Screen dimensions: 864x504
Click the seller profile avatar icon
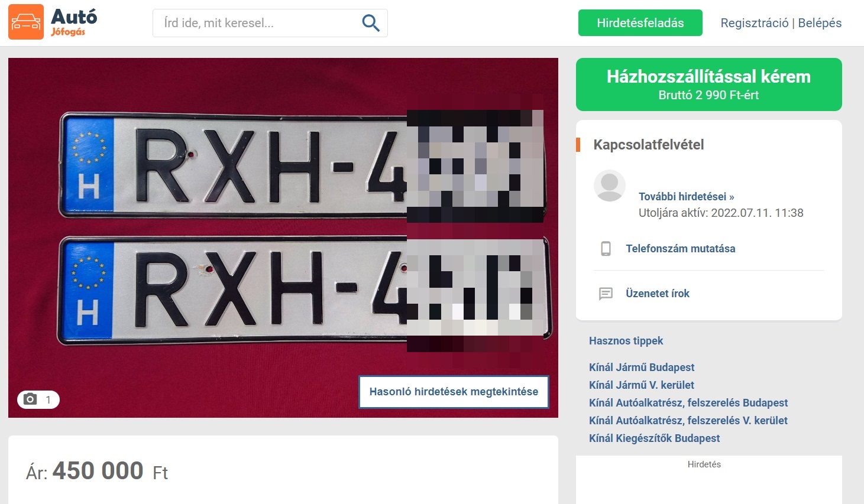tap(609, 186)
